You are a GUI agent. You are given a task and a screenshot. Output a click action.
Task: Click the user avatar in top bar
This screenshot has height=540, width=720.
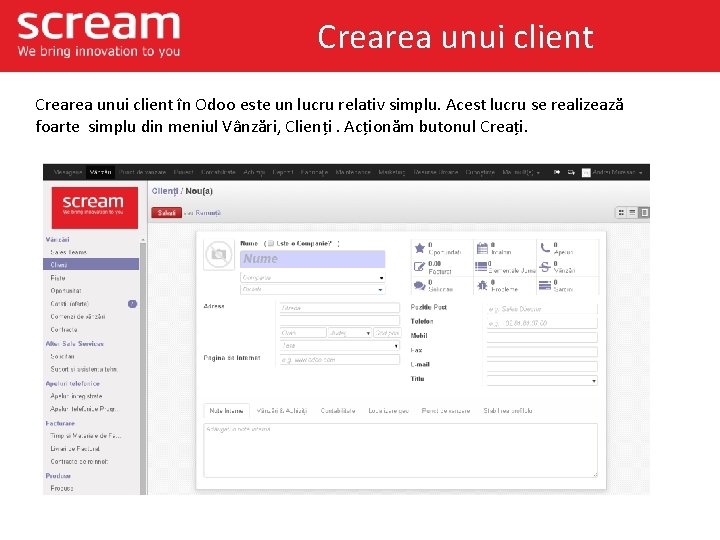(x=586, y=173)
